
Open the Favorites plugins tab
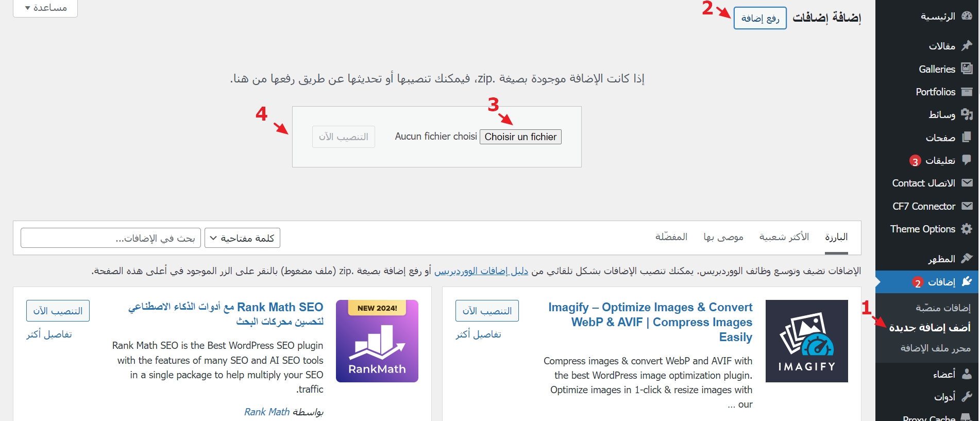coord(671,237)
